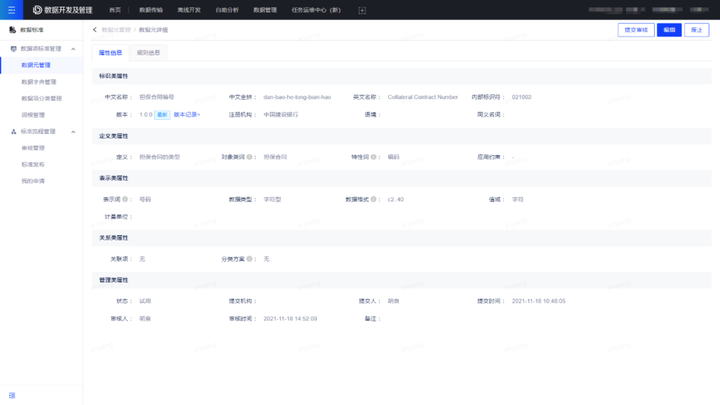
Task: Switch to the 属性信息 tab
Action: click(111, 53)
